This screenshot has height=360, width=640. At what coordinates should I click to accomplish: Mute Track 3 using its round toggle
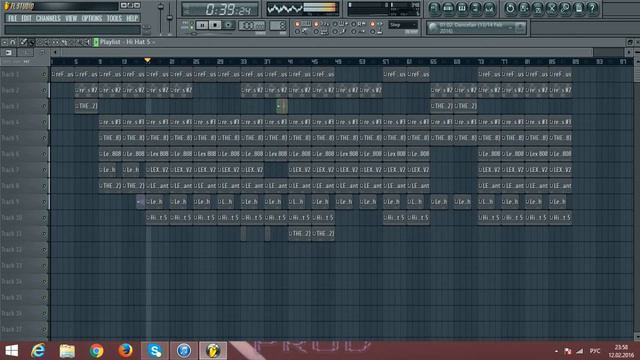click(x=44, y=106)
